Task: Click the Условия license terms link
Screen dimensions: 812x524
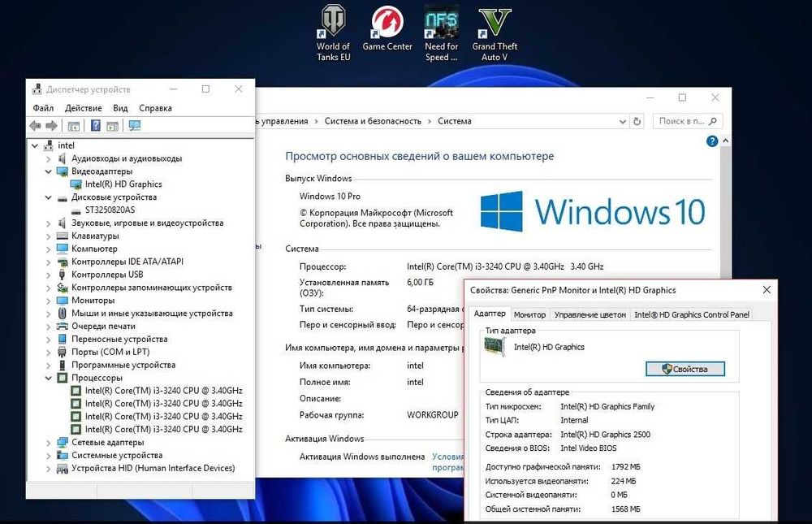Action: [x=448, y=457]
